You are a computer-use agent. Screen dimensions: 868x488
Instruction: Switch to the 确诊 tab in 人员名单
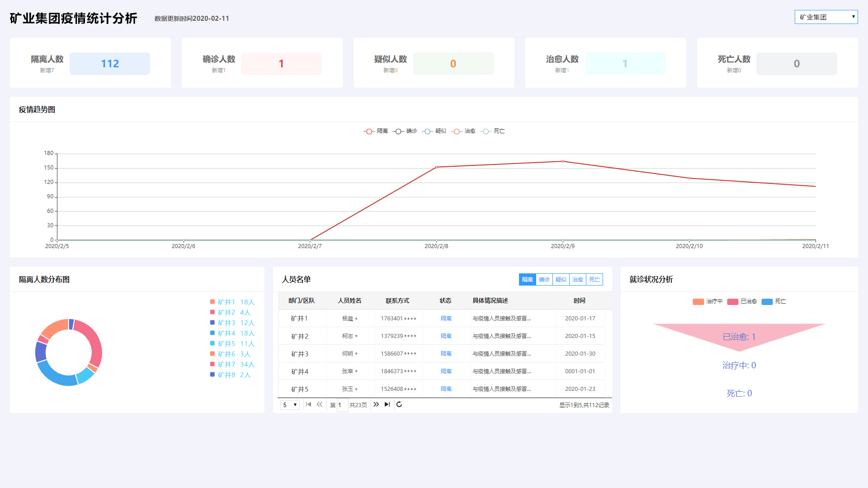tap(544, 280)
